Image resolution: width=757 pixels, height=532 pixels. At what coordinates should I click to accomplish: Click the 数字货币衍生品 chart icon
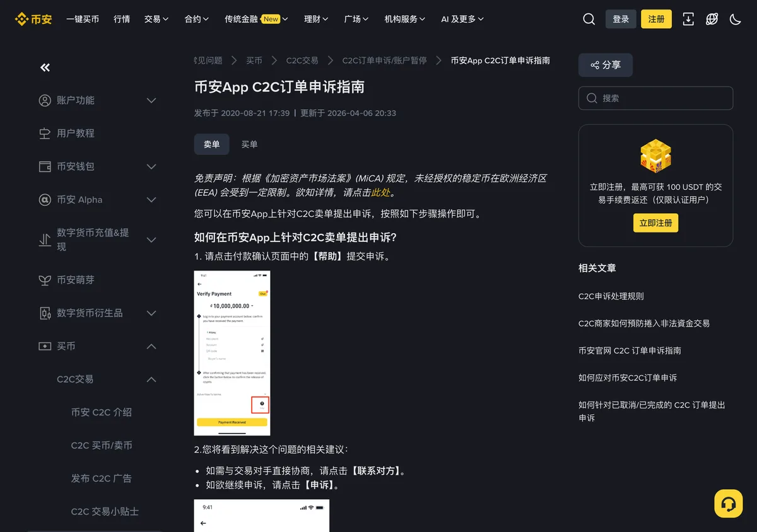click(x=45, y=313)
